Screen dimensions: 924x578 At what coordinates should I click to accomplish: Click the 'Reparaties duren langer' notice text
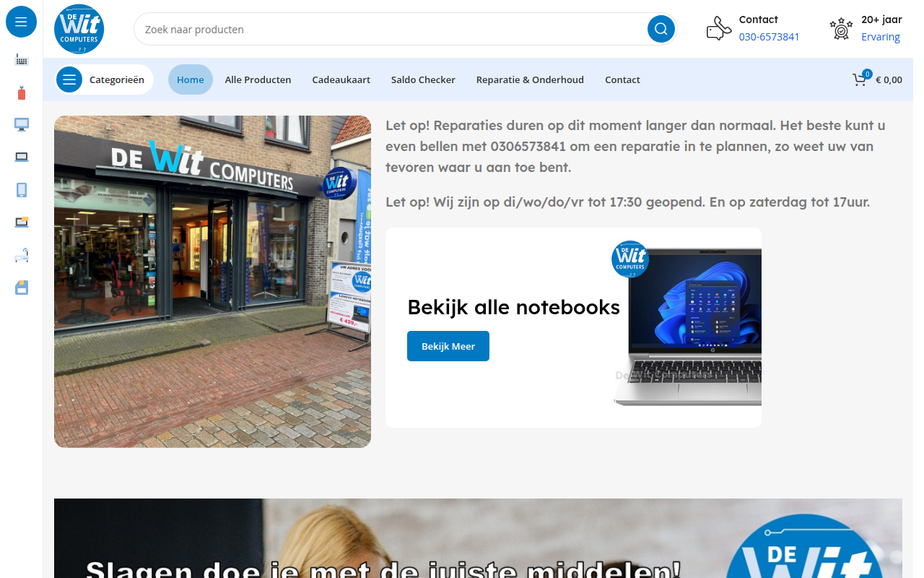pos(635,146)
